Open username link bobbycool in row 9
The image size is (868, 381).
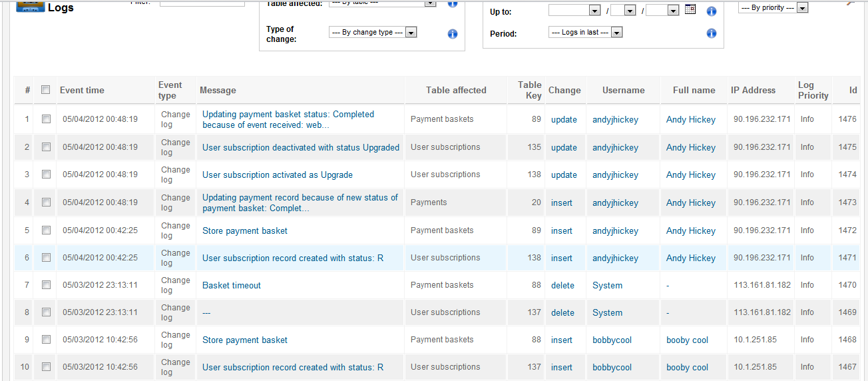point(612,340)
